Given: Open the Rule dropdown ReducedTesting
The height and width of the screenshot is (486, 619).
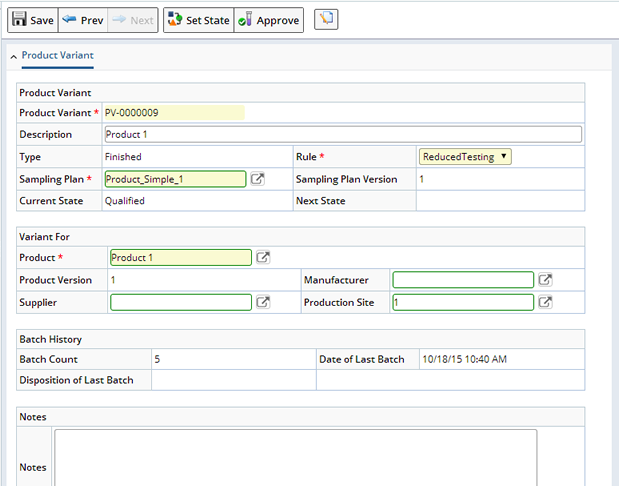Looking at the screenshot, I should tap(465, 157).
